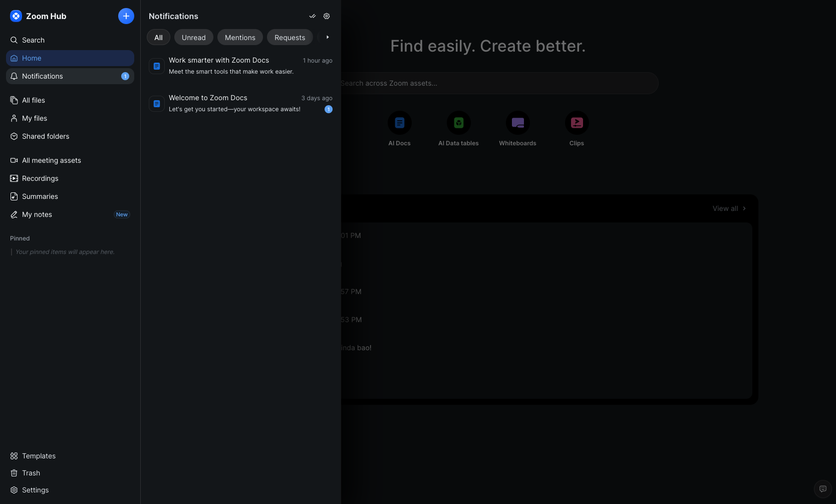Open All meeting assets
Screen dimensions: 836x504
[70, 160]
